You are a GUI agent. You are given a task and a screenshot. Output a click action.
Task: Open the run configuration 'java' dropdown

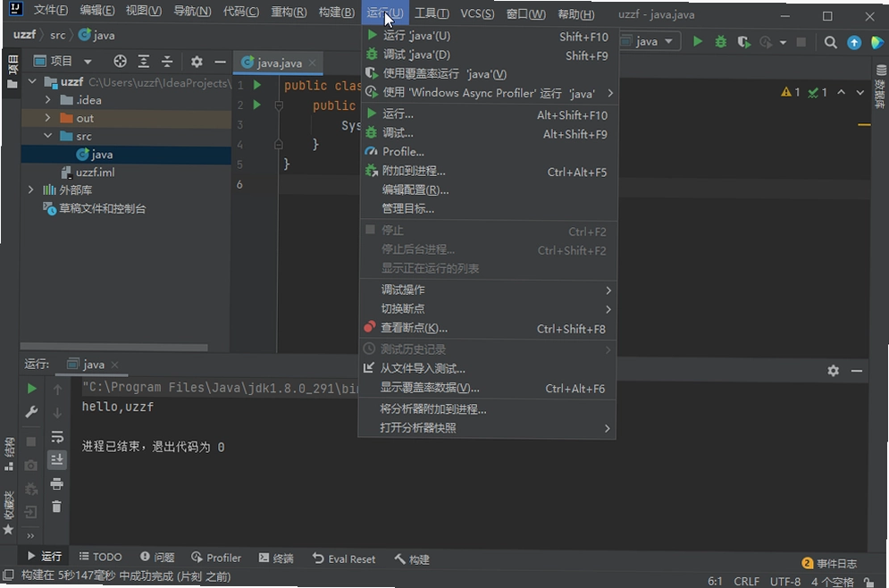point(650,41)
